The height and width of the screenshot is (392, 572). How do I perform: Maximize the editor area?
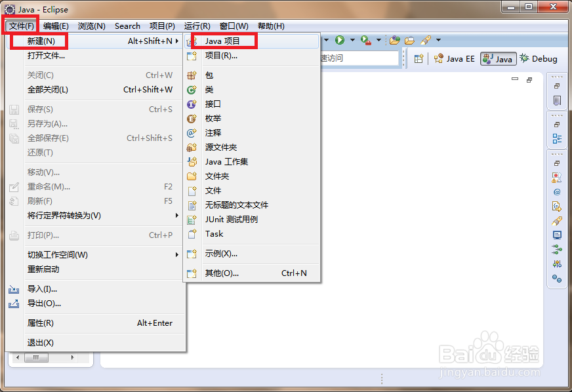pyautogui.click(x=529, y=79)
